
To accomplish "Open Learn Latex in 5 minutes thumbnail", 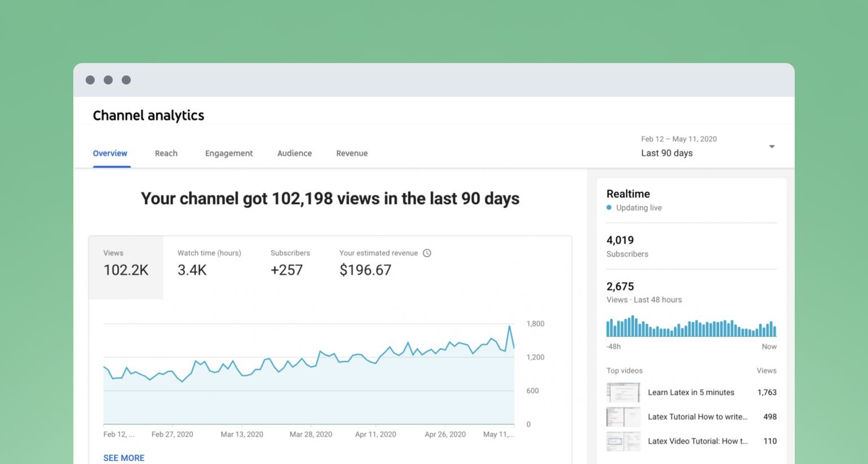I will click(x=623, y=392).
